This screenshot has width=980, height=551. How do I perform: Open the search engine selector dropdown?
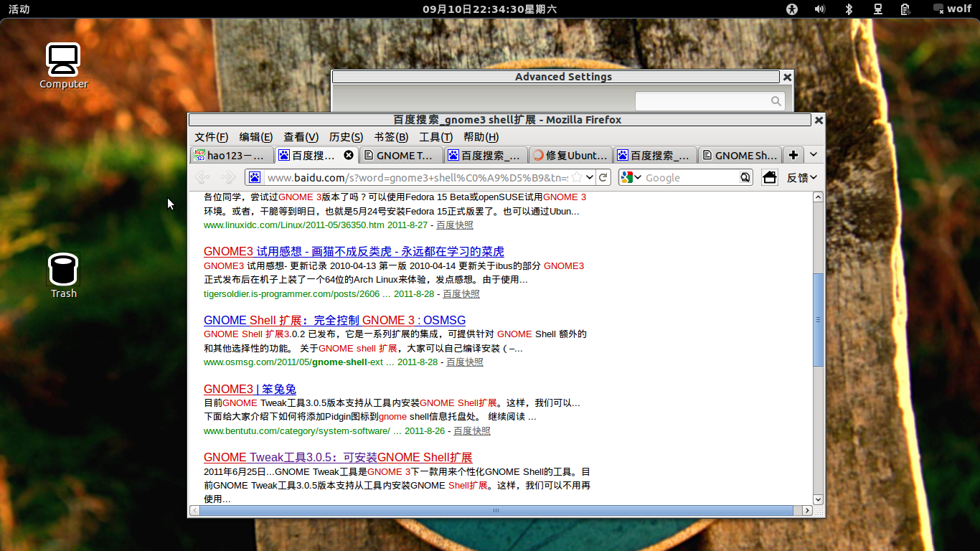pos(631,177)
